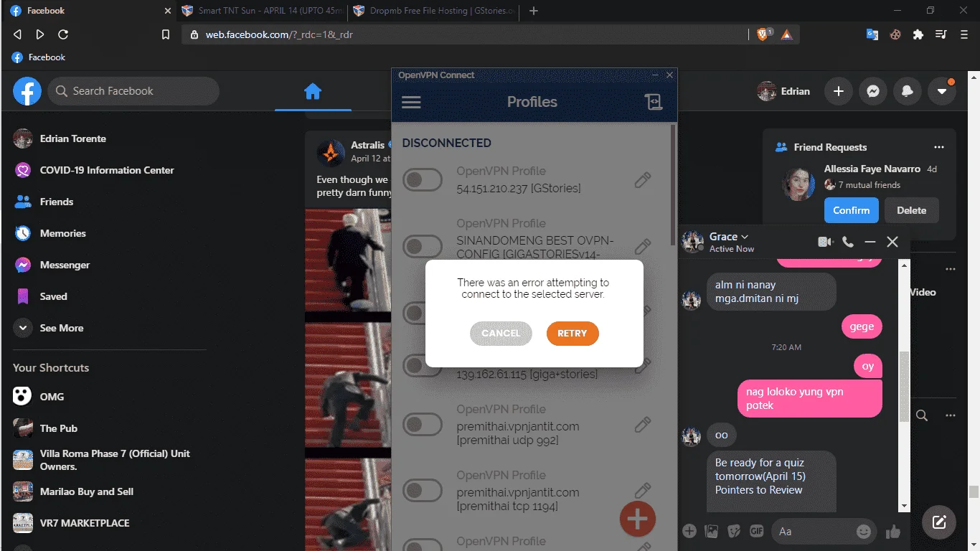Switch to the Smart TNT Sun browser tab

pos(261,11)
